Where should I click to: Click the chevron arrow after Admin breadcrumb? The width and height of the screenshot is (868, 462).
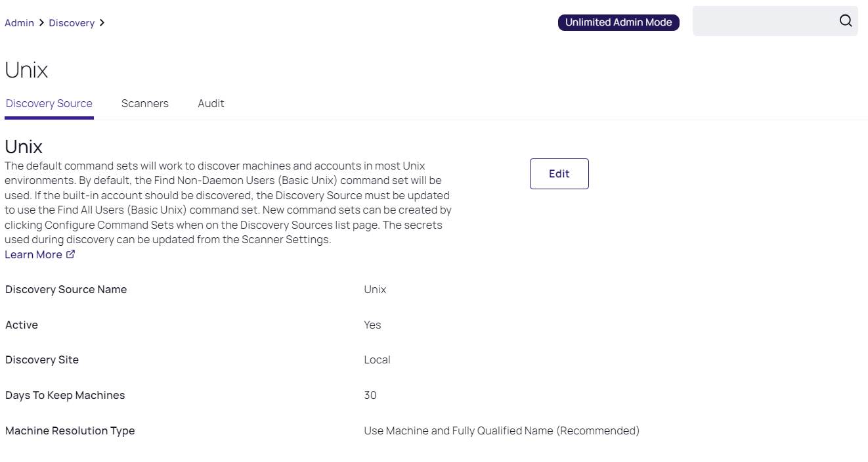pos(41,23)
